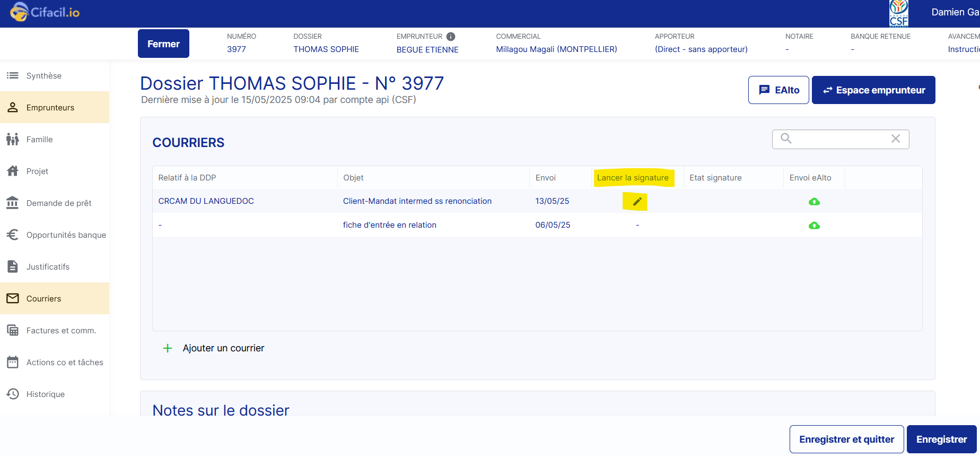Click the Cifacil.io logo
The height and width of the screenshot is (457, 980).
45,13
